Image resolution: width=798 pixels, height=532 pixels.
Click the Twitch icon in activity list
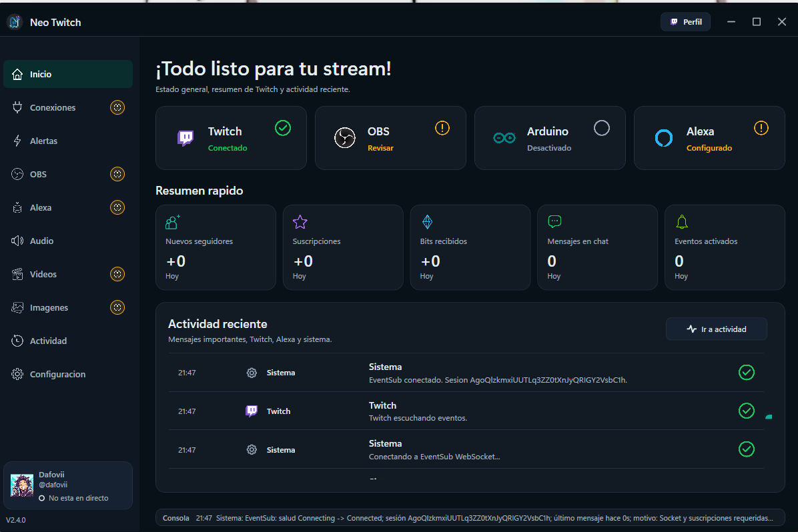[x=252, y=411]
